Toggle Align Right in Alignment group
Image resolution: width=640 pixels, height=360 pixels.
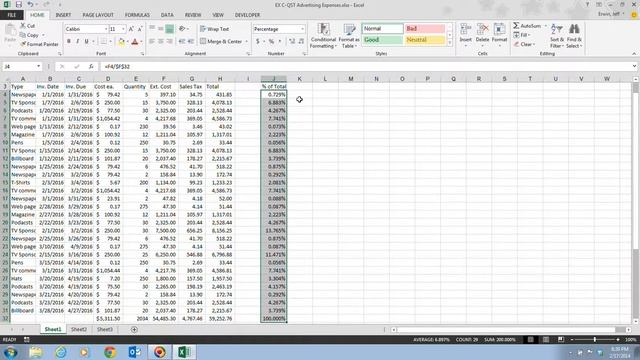pyautogui.click(x=169, y=42)
